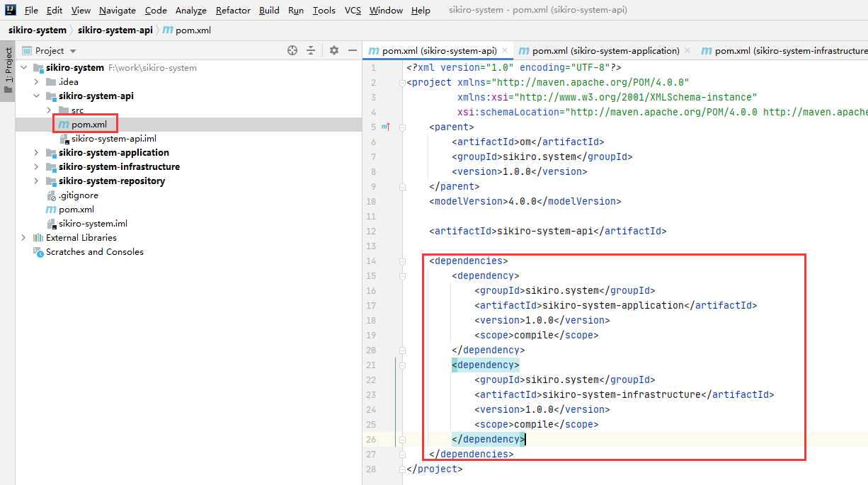This screenshot has height=485, width=868.
Task: Expand the .idea folder arrow
Action: [x=36, y=82]
